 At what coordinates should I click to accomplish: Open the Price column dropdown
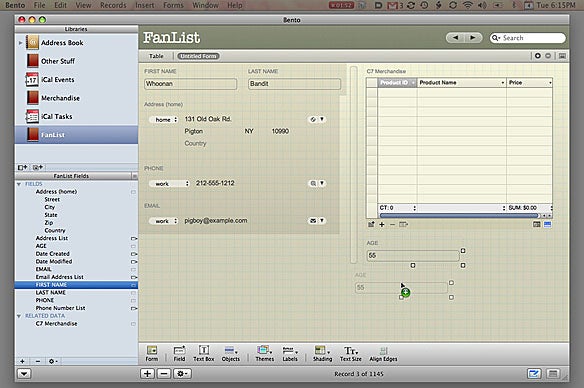click(x=550, y=83)
